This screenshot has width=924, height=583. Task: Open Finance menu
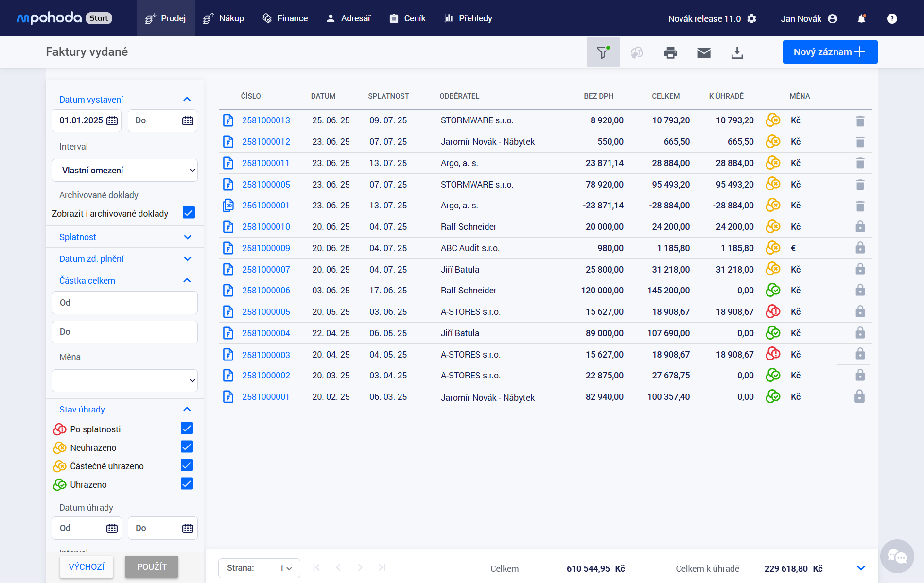click(x=285, y=18)
